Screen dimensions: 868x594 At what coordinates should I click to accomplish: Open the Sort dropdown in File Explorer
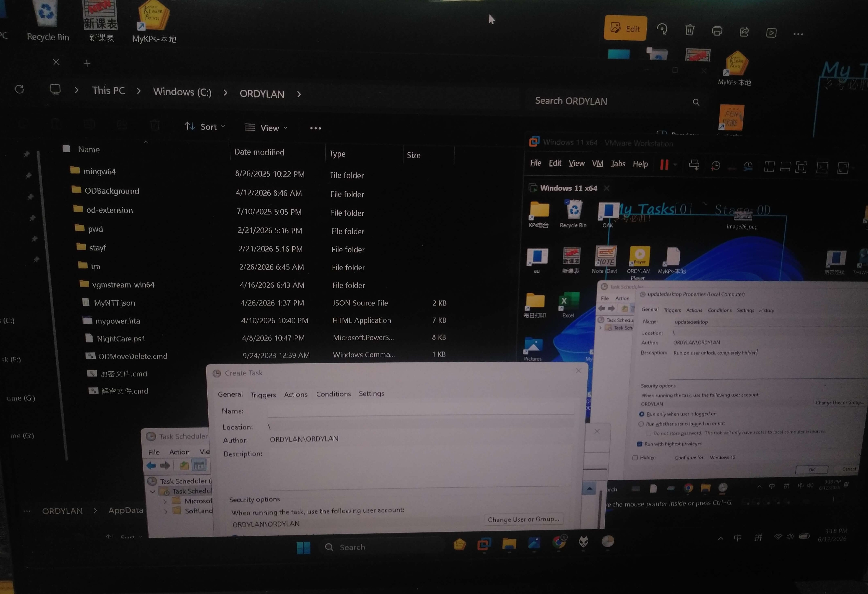coord(205,127)
